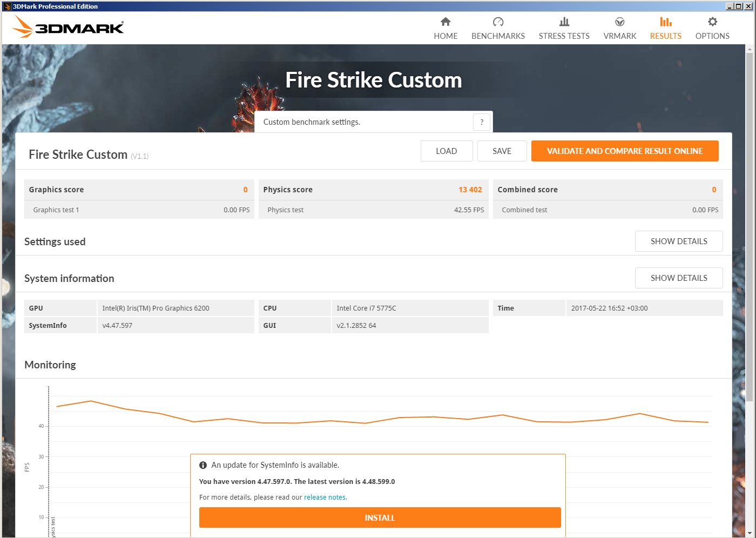Viewport: 756px width, 538px height.
Task: Click the Settings used heading
Action: 55,241
